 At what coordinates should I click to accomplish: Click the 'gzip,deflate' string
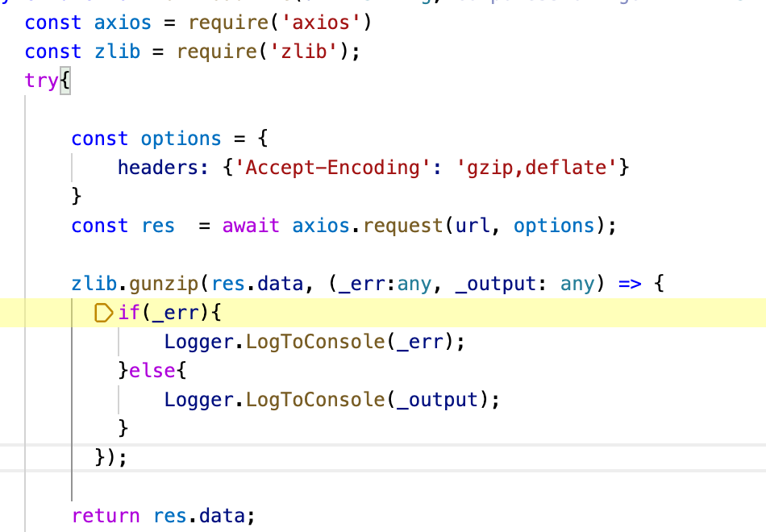click(x=537, y=168)
